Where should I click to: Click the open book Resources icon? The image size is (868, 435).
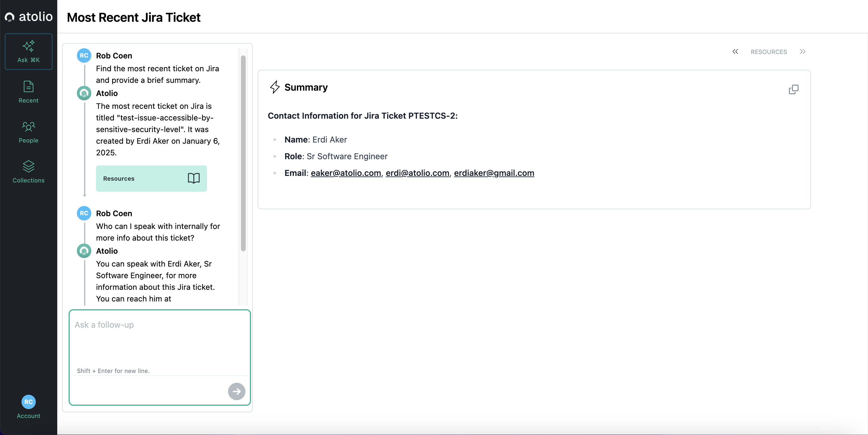[x=194, y=178]
